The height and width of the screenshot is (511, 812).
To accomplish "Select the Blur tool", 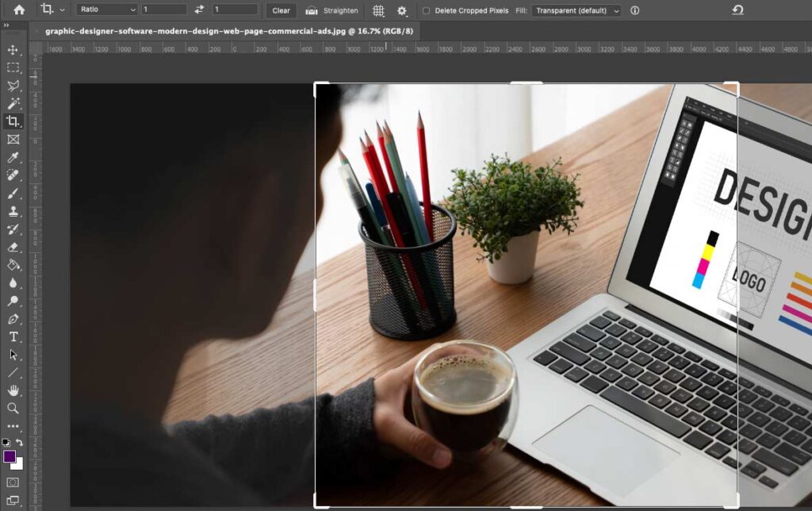I will coord(13,283).
